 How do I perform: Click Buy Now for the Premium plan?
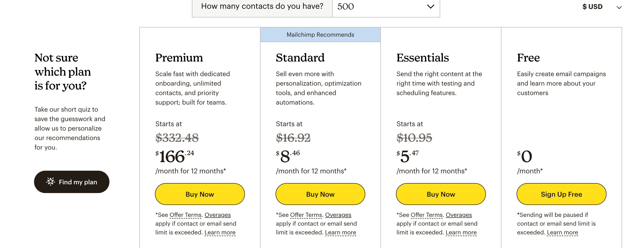click(199, 194)
